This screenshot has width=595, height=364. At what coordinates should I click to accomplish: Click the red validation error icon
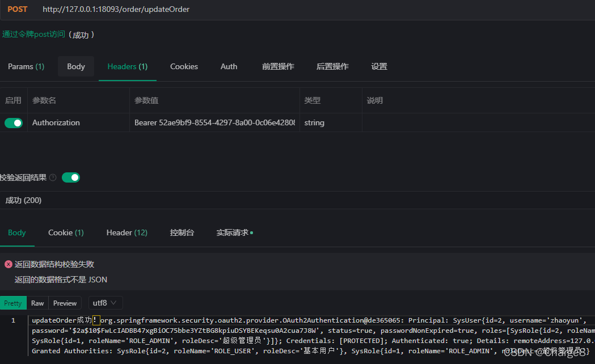tap(9, 264)
